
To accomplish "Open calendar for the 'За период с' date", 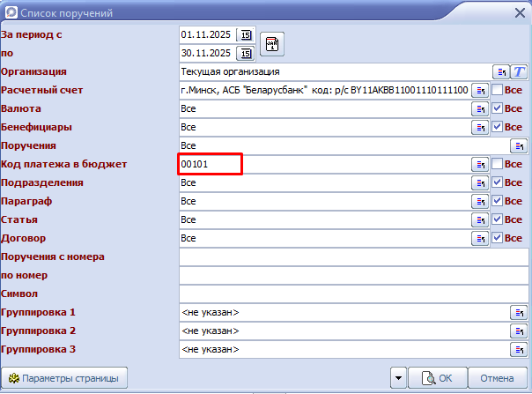I will 246,34.
